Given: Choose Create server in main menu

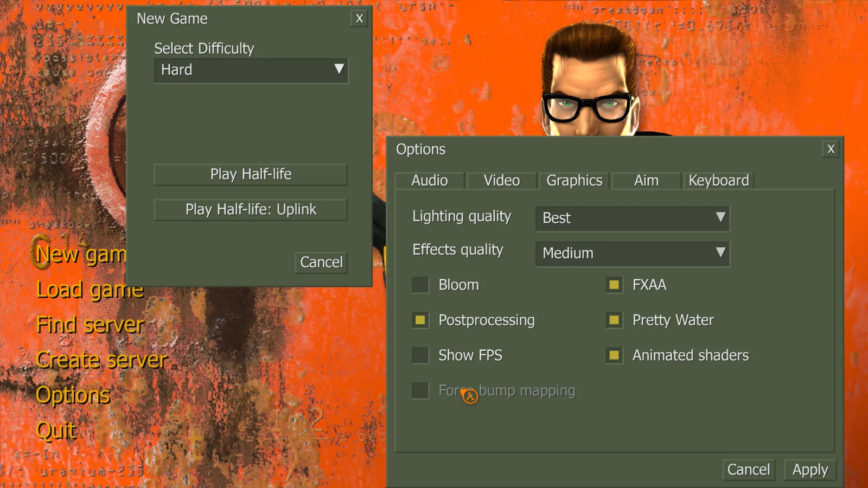Looking at the screenshot, I should coord(101,361).
